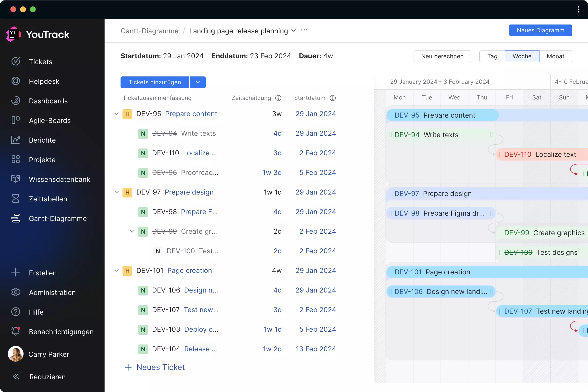588x392 pixels.
Task: Click the Berichte sidebar icon
Action: coord(16,140)
